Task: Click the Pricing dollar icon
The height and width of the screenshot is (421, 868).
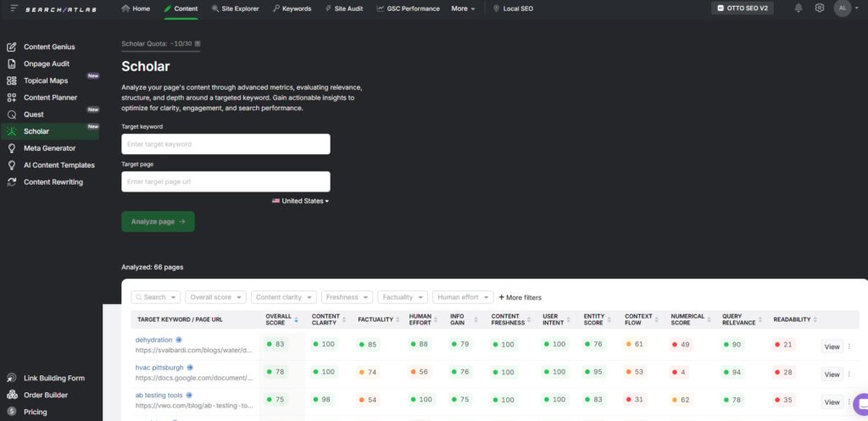Action: (x=12, y=412)
